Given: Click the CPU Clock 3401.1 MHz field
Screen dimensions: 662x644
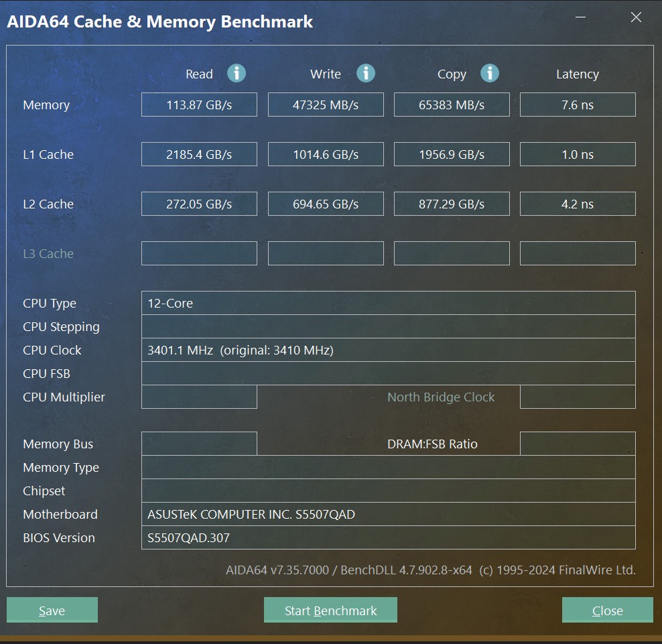Looking at the screenshot, I should click(x=389, y=350).
